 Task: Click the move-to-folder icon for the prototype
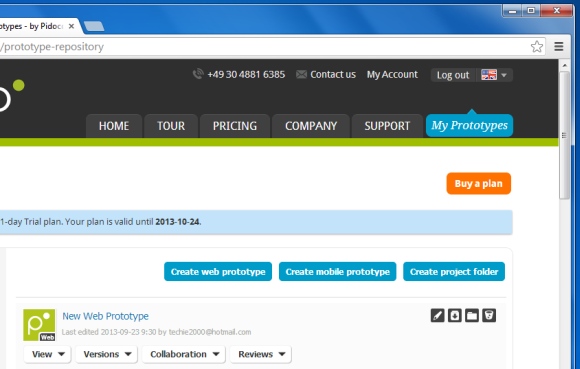click(472, 315)
